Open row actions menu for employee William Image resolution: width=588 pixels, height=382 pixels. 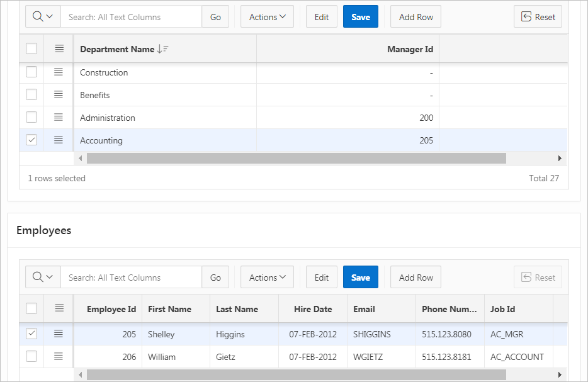click(x=59, y=357)
